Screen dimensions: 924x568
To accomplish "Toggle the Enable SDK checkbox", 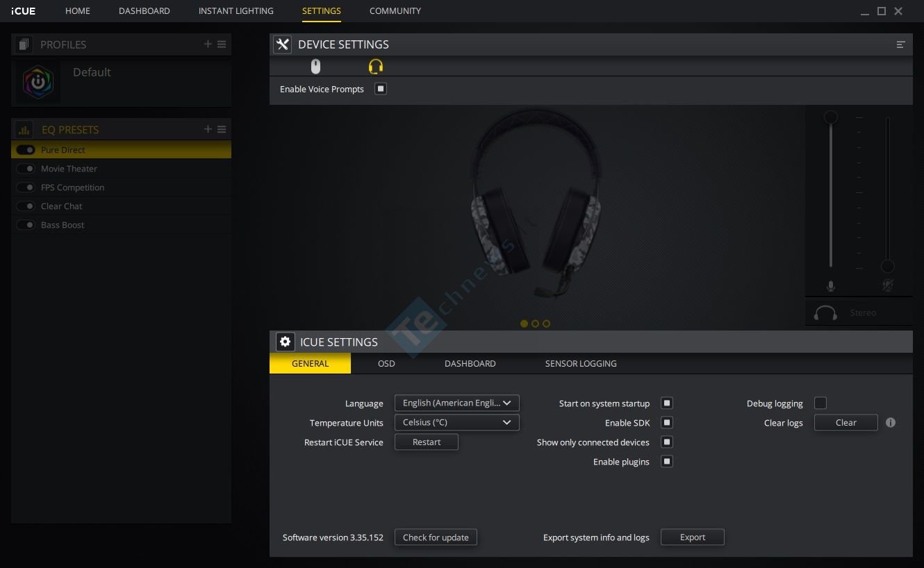I will [667, 423].
